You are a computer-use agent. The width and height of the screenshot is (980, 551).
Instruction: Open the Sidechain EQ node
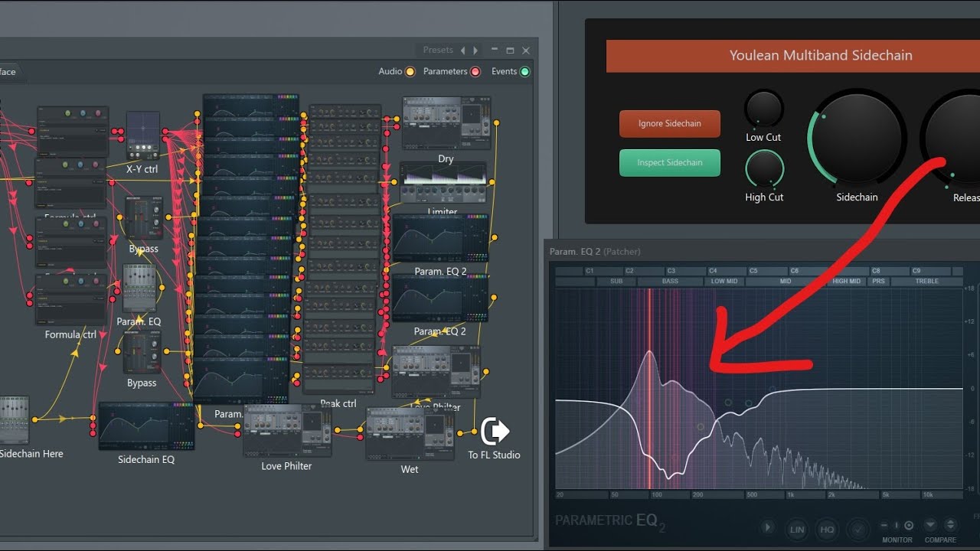(146, 426)
